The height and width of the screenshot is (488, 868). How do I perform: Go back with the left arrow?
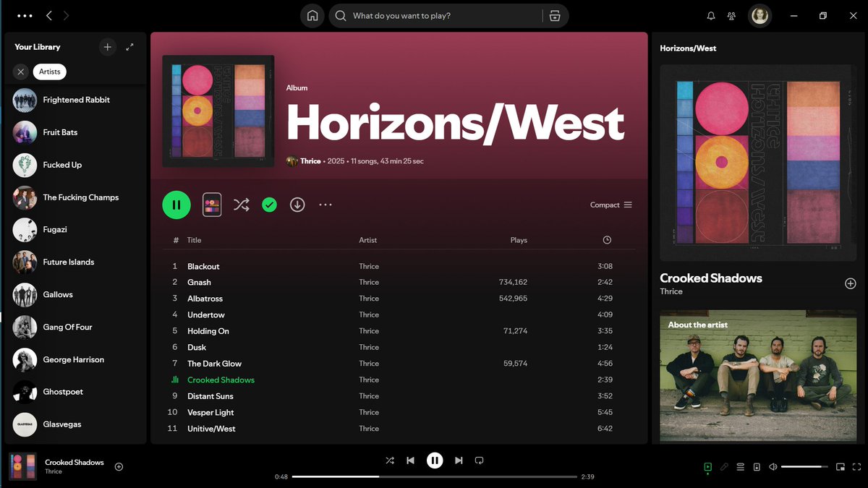tap(49, 16)
